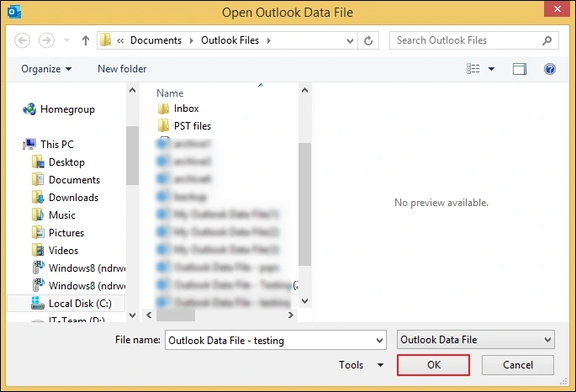Screen dimensions: 576x392
Task: Click the horizontal scrollbar thumb
Action: tap(176, 315)
